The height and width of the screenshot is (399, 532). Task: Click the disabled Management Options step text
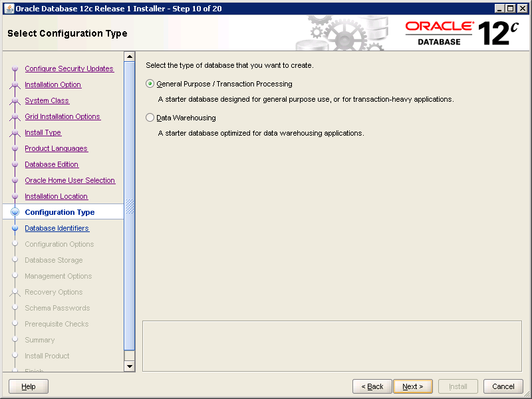click(x=59, y=276)
